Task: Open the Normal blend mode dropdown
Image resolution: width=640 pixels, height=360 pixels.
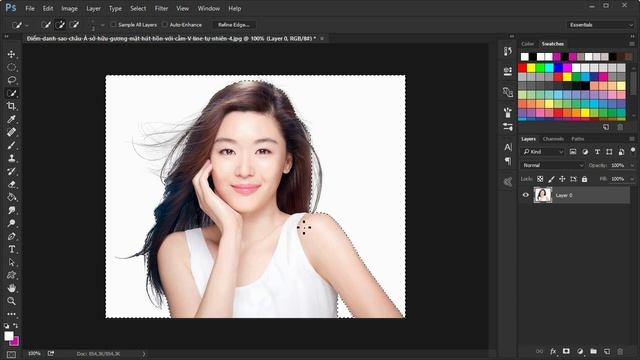Action: click(553, 165)
